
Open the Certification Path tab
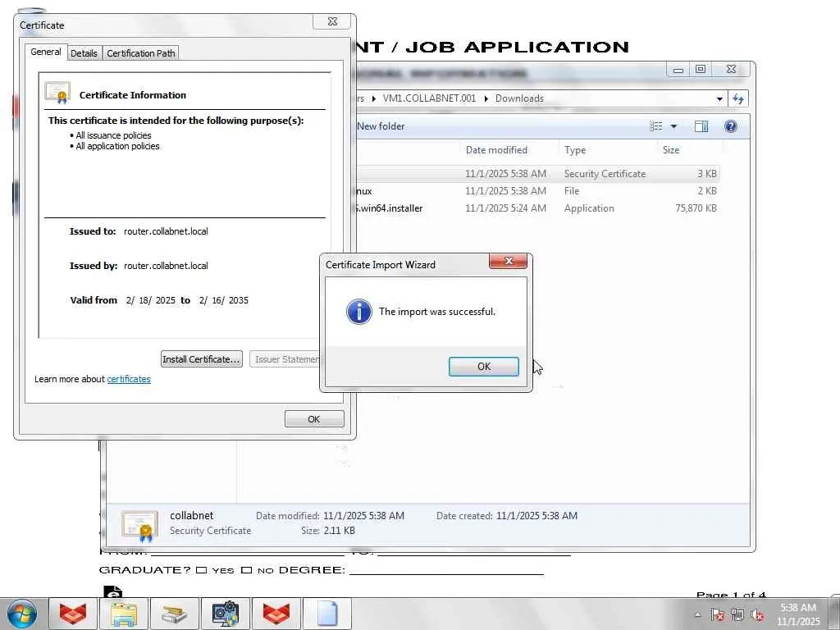pyautogui.click(x=141, y=53)
